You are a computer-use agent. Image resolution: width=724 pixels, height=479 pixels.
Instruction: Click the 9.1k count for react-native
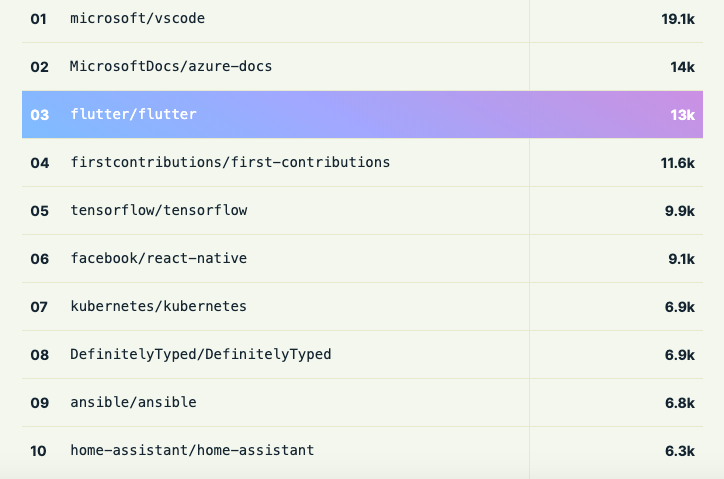680,259
